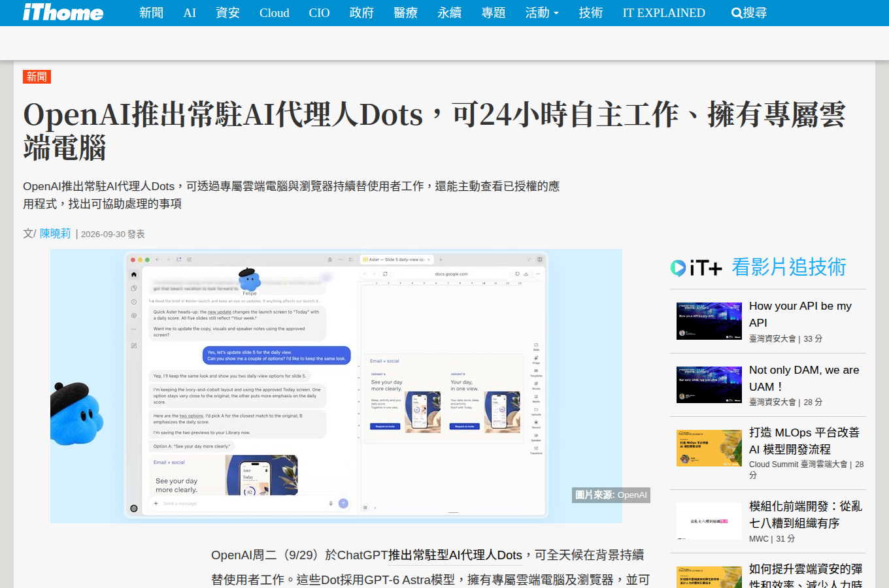The image size is (889, 588).
Task: Click the iThome logo
Action: pos(63,12)
